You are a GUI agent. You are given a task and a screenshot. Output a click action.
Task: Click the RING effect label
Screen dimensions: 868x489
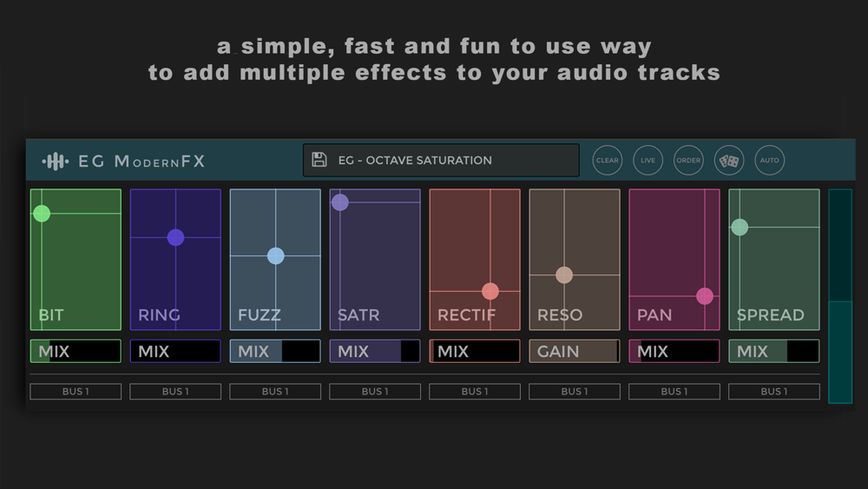click(x=160, y=315)
